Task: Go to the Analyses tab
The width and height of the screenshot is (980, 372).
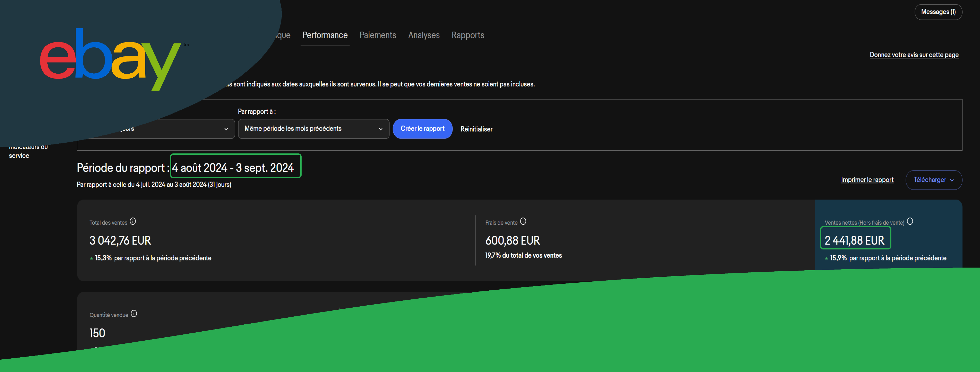Action: point(424,35)
